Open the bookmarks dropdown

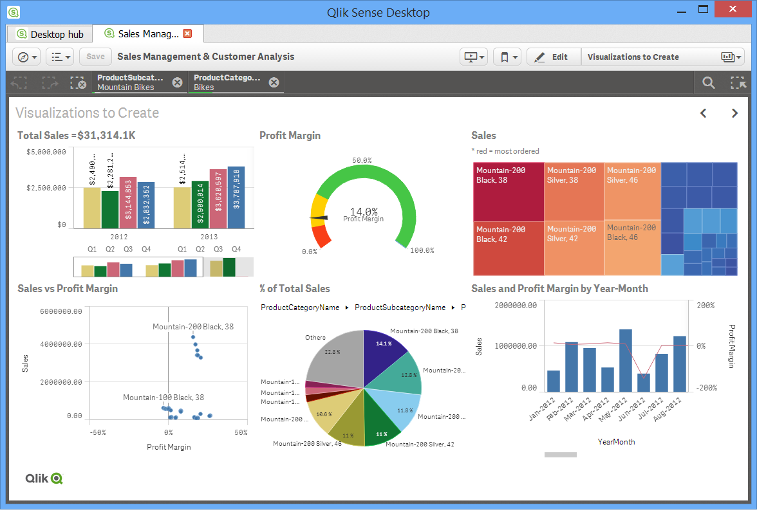pyautogui.click(x=508, y=57)
